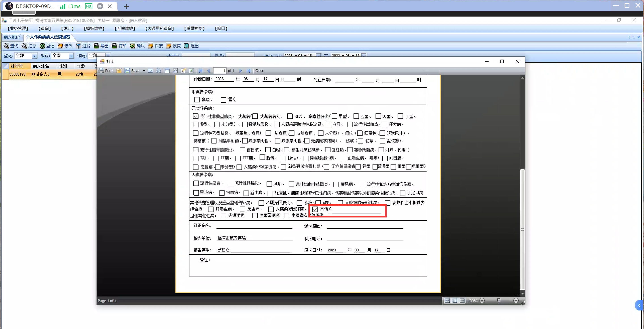Switch to the 病人就诊 tab
Screen dimensions: 644x329
tap(11, 37)
